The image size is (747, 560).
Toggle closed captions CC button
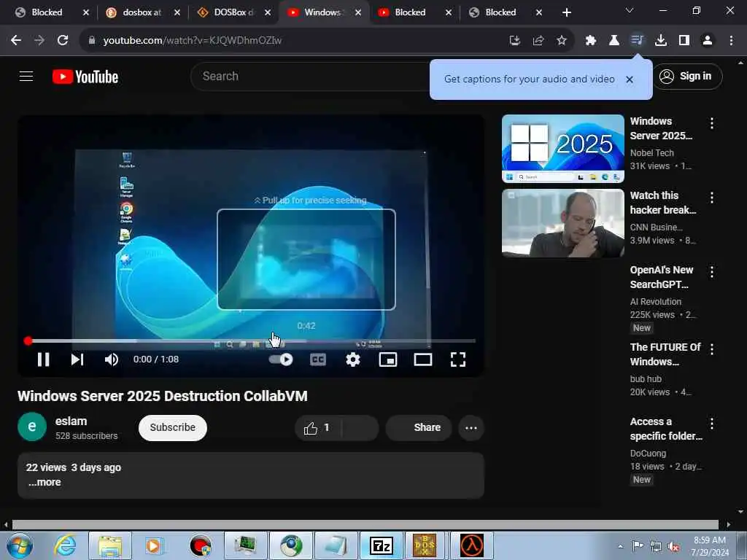[x=318, y=359]
